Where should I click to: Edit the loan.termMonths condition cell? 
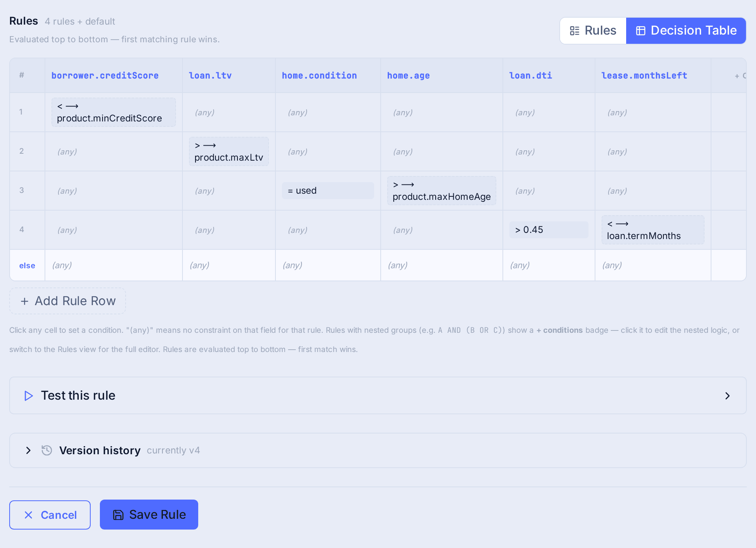[x=653, y=230]
